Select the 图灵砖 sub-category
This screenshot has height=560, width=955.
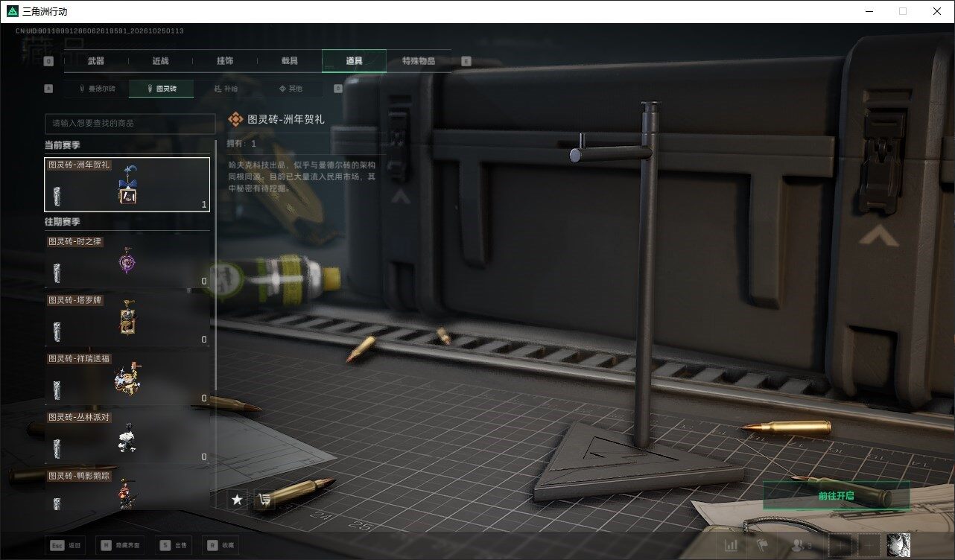click(x=161, y=89)
